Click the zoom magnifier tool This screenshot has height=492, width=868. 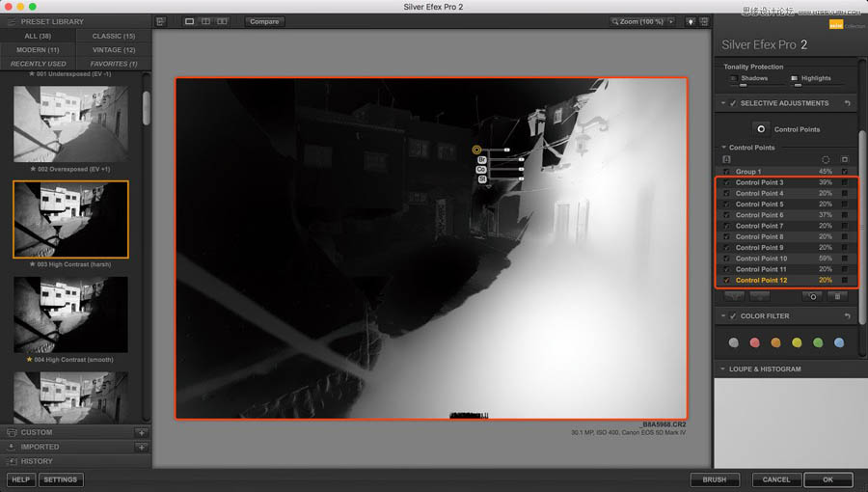(614, 21)
